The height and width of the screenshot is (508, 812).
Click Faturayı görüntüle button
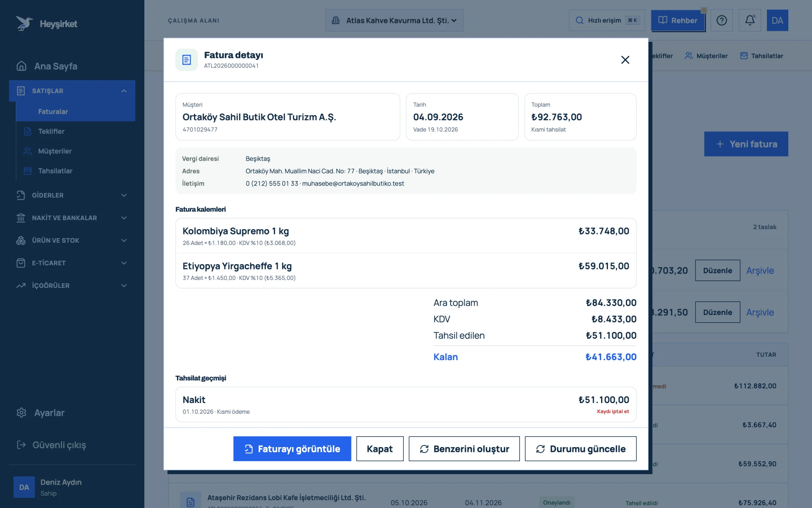tap(292, 449)
